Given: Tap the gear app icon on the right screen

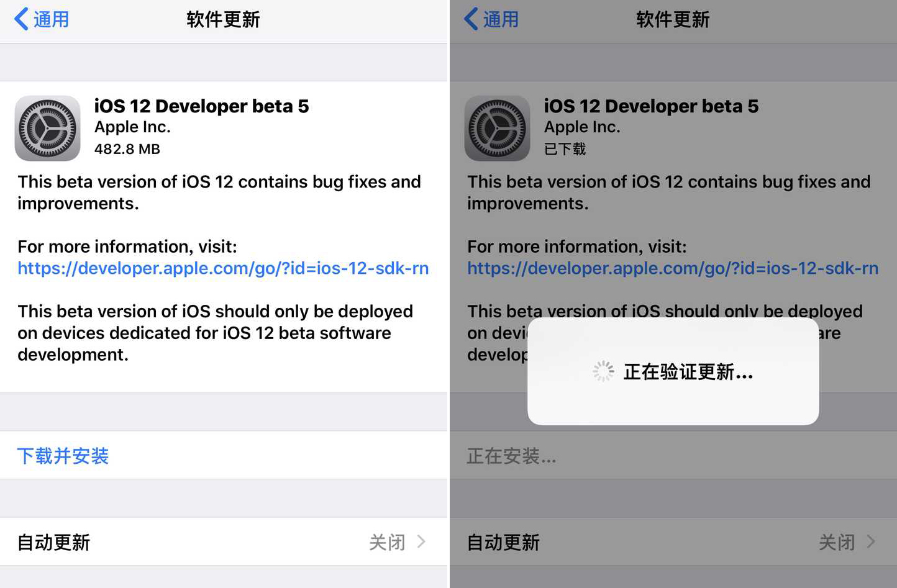Looking at the screenshot, I should [x=496, y=128].
